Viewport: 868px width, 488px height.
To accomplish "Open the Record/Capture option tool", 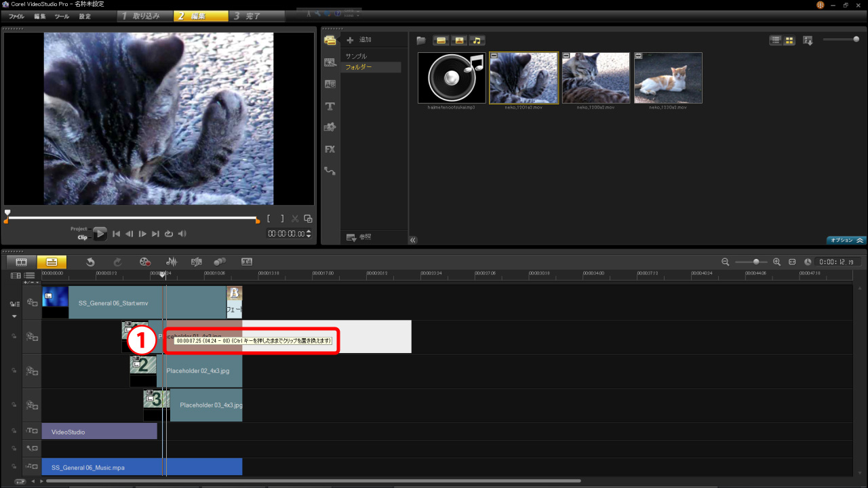I will [x=144, y=262].
